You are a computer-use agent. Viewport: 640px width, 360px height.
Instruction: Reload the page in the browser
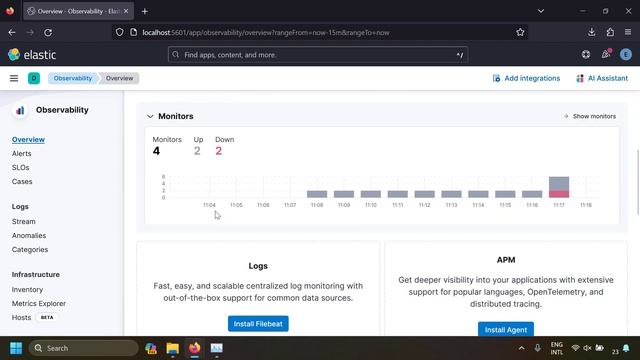48,32
